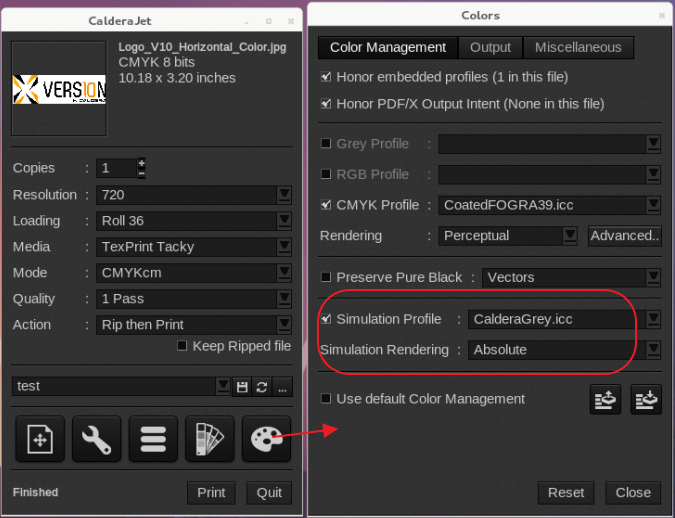Open the Colors palette icon

266,440
